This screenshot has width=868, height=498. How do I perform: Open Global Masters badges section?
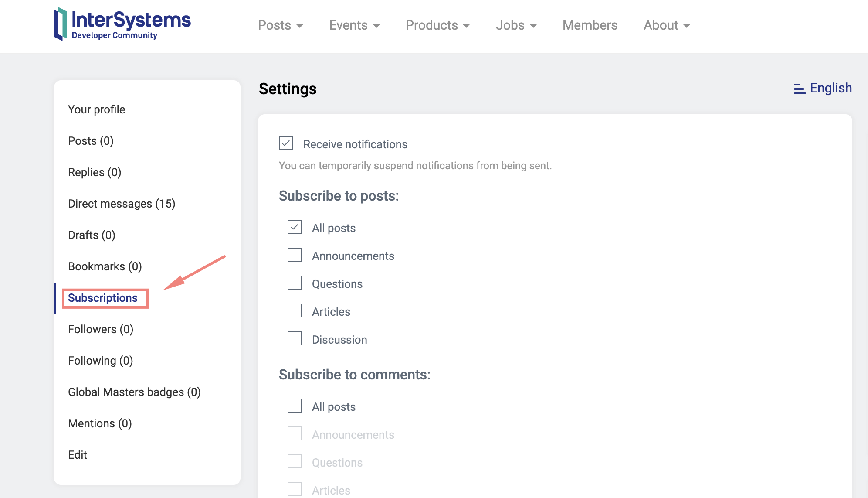click(x=134, y=392)
